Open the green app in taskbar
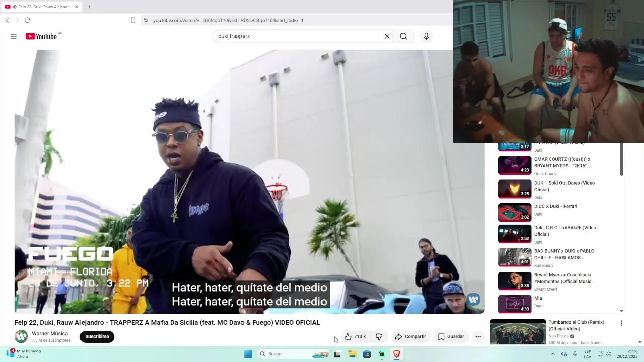The height and width of the screenshot is (362, 644). [382, 354]
